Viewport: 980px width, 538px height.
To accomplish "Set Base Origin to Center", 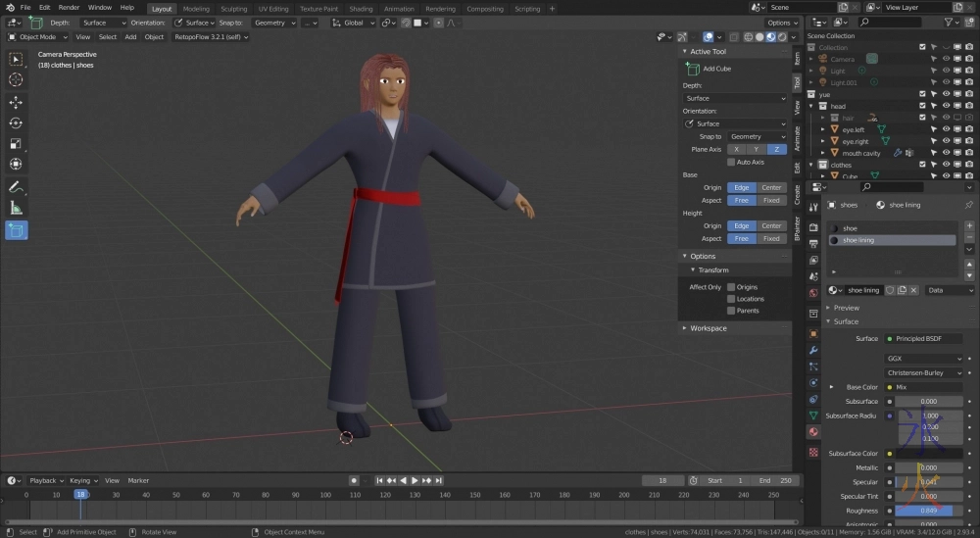I will [772, 187].
